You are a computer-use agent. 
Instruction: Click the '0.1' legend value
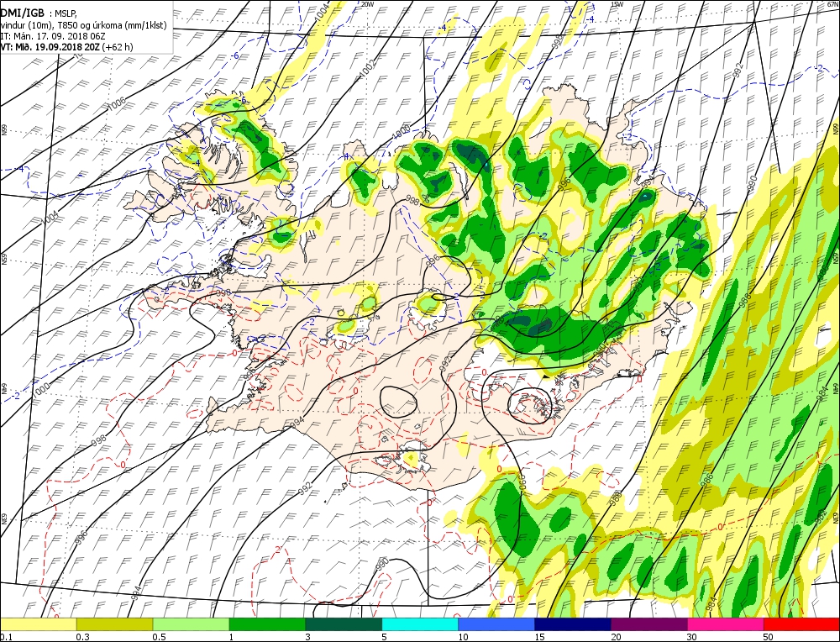[x=6, y=637]
